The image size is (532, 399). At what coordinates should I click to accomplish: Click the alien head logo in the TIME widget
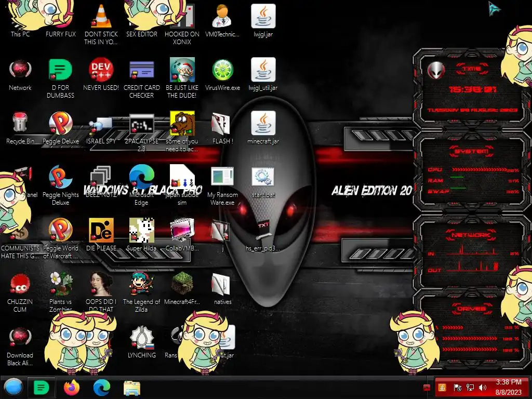436,71
